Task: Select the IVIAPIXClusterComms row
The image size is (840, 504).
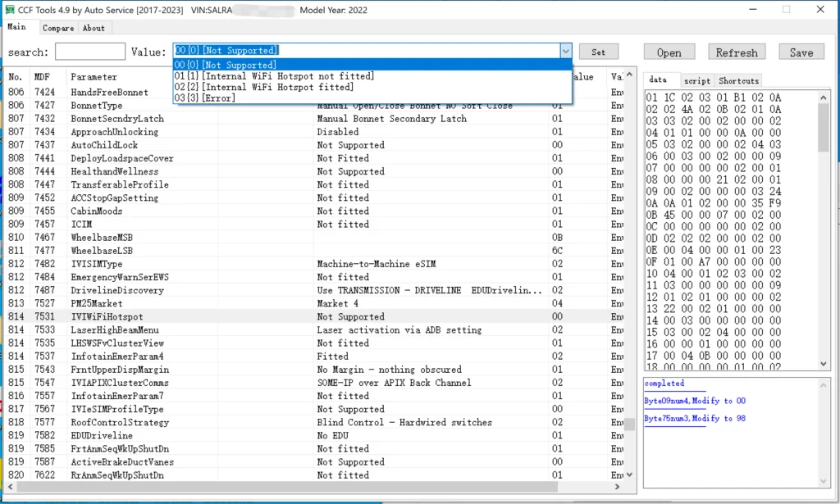Action: coord(315,383)
